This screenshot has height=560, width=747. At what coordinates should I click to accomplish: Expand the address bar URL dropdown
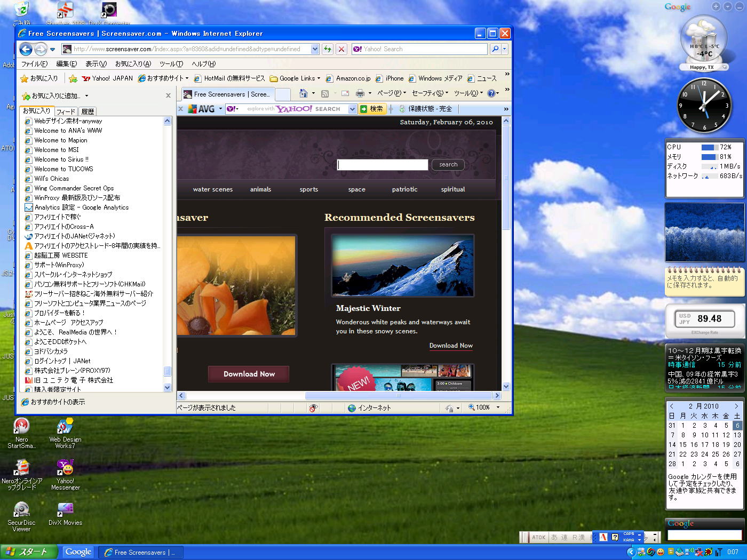tap(315, 49)
